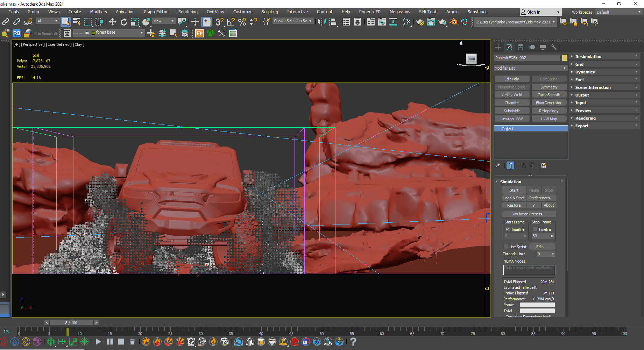The width and height of the screenshot is (644, 350).
Task: Open Rendered Frame Window icon
Action: click(x=431, y=22)
